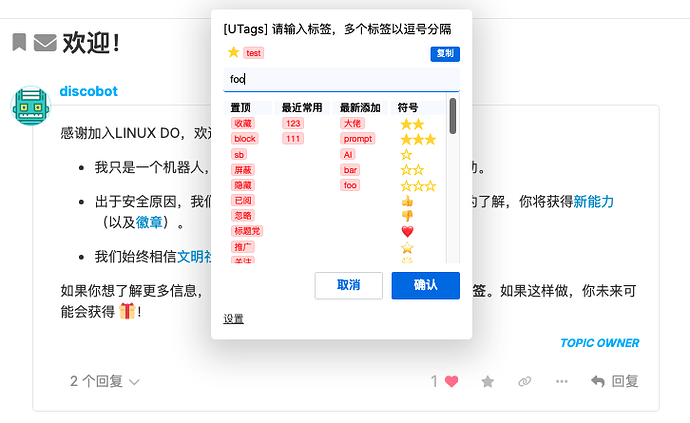The height and width of the screenshot is (423, 690).
Task: Pick the 大佬 tag from latest added
Action: 352,123
